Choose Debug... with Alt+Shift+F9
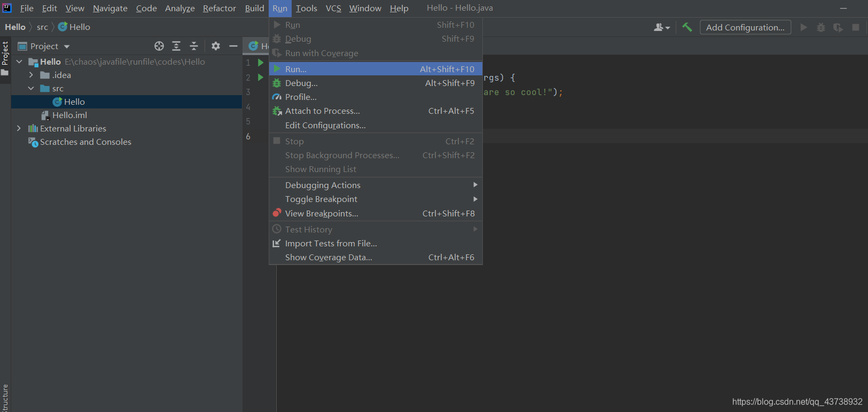Image resolution: width=868 pixels, height=412 pixels. [x=376, y=83]
